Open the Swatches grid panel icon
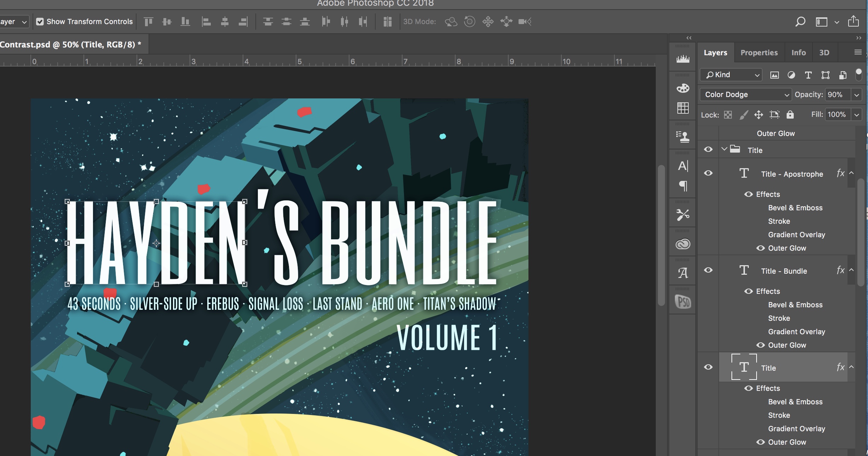This screenshot has height=456, width=868. [683, 108]
